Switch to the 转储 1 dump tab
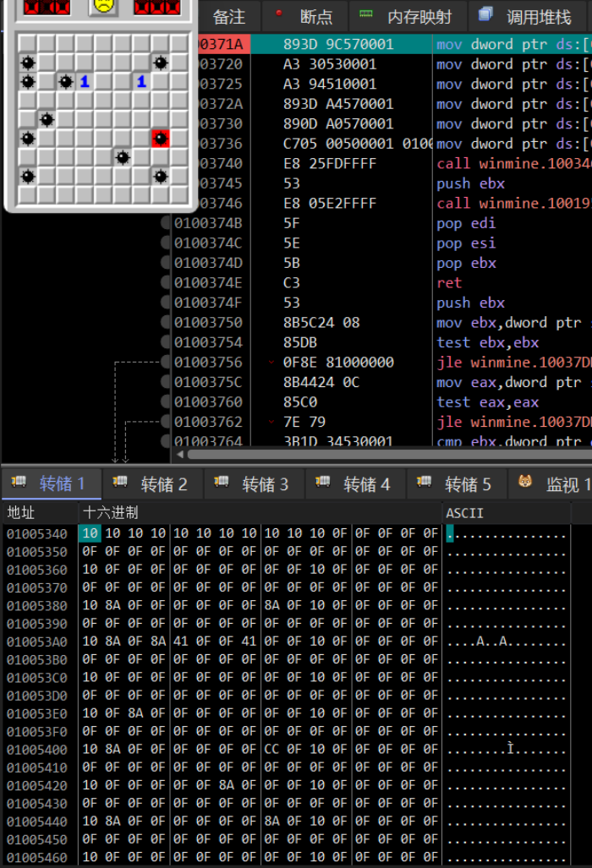Viewport: 592px width, 868px height. pyautogui.click(x=52, y=483)
